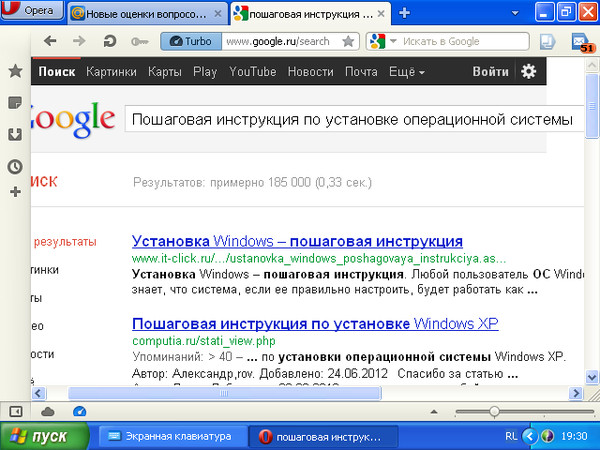Select the Opera пошаговая инструк taskbar item

click(323, 436)
